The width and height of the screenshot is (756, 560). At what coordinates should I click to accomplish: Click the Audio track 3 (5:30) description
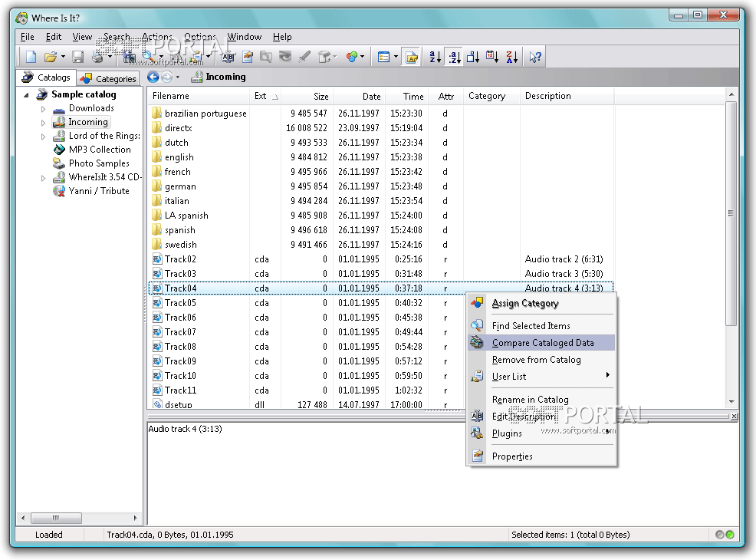tap(564, 274)
